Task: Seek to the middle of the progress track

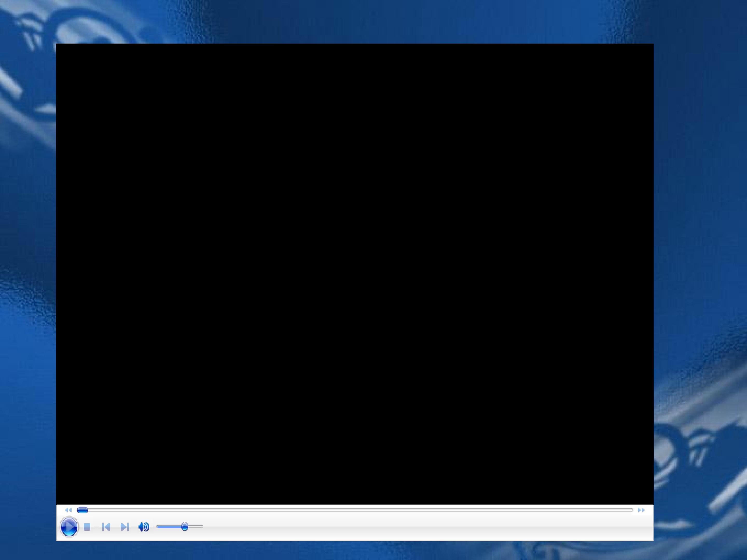Action: 355,510
